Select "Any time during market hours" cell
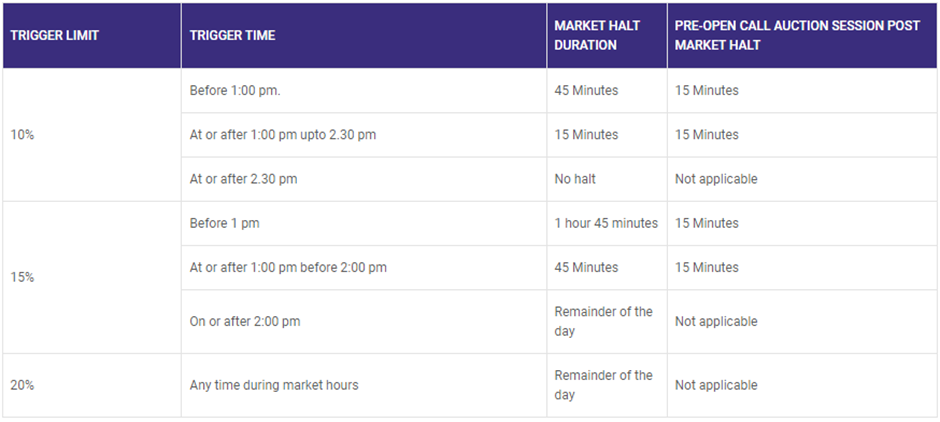The height and width of the screenshot is (422, 940). point(274,385)
